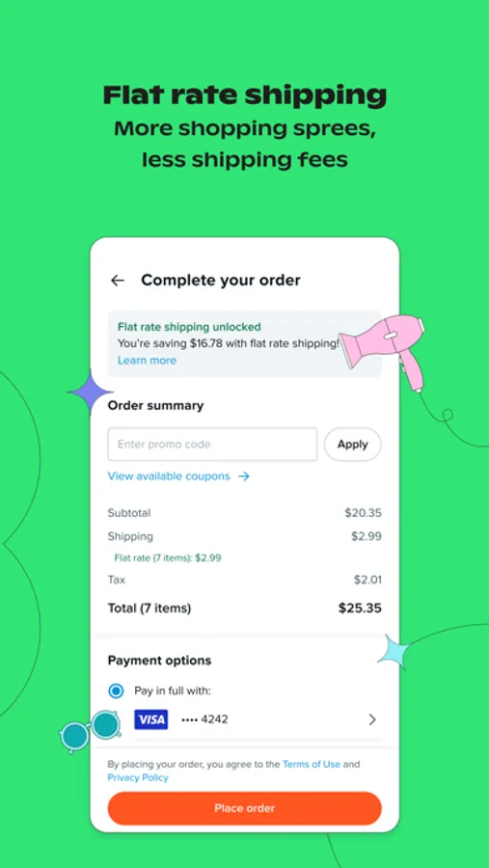Click the Flat rate (7 items) note
The image size is (489, 868).
point(168,558)
